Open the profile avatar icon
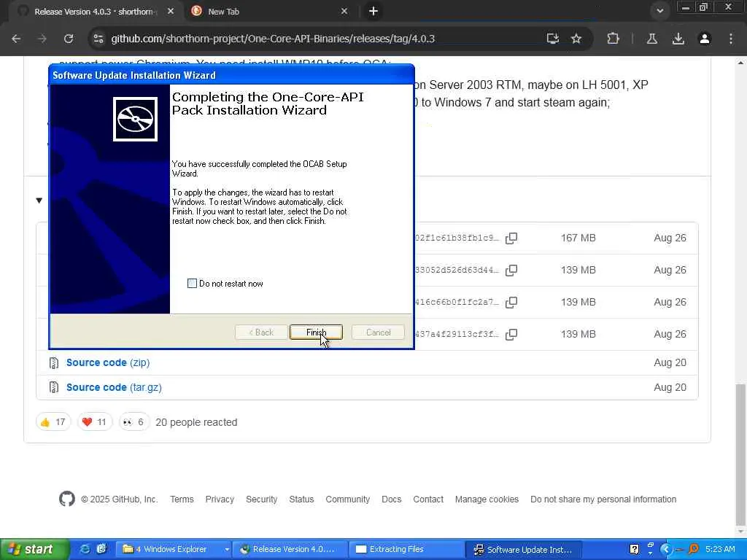The height and width of the screenshot is (560, 747). click(x=705, y=39)
